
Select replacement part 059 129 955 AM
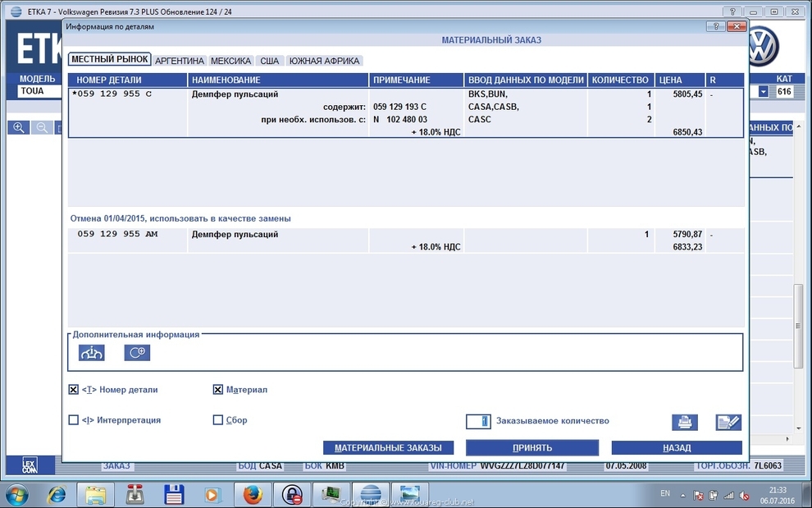click(x=117, y=234)
